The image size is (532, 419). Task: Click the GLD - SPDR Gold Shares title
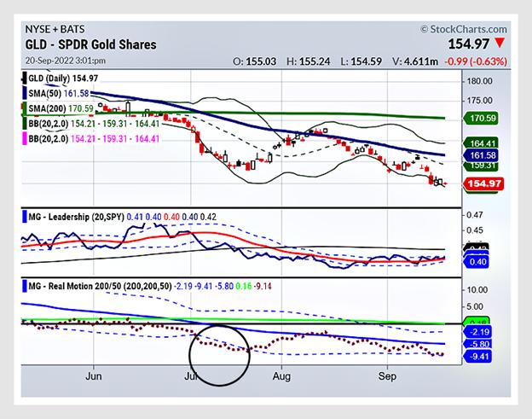click(x=91, y=44)
